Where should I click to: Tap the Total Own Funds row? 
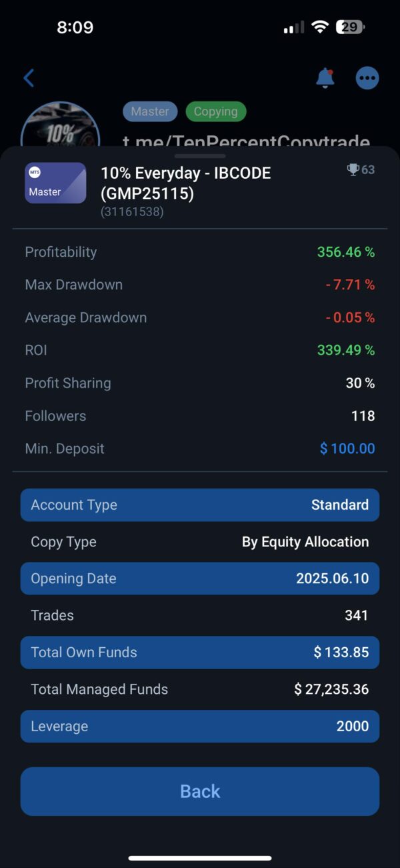click(200, 652)
